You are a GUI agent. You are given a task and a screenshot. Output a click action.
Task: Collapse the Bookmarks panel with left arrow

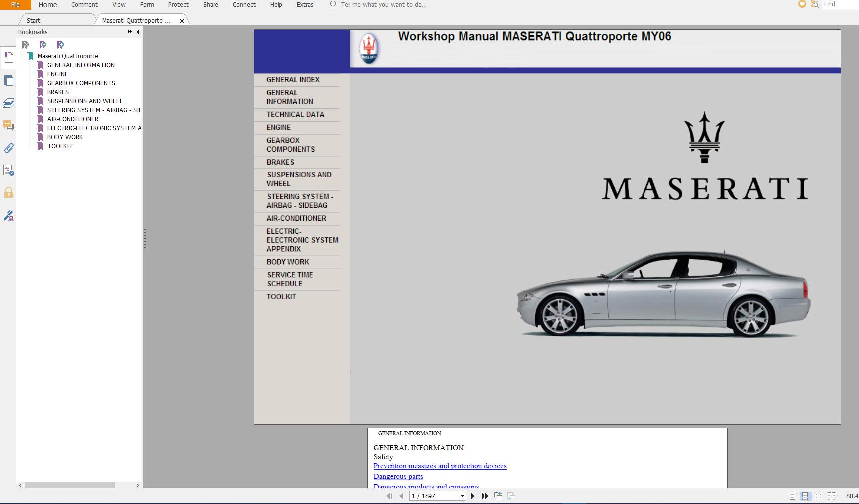tap(138, 32)
